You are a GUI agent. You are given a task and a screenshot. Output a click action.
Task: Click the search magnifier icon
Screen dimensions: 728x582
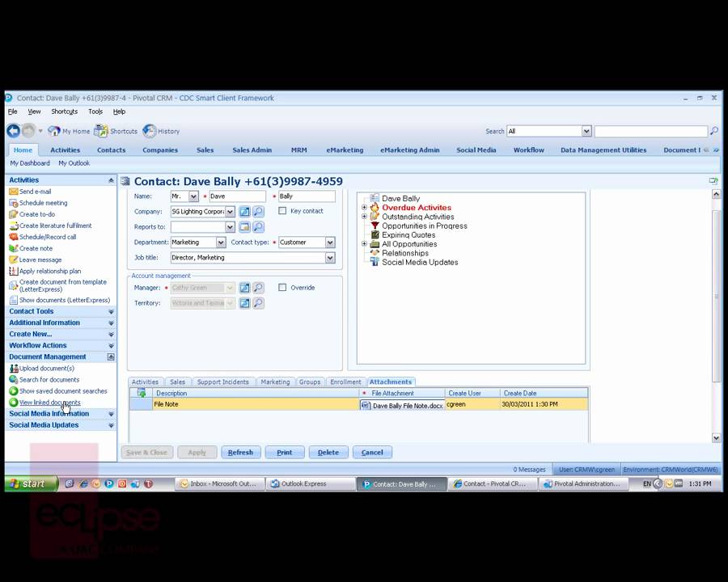(x=714, y=131)
